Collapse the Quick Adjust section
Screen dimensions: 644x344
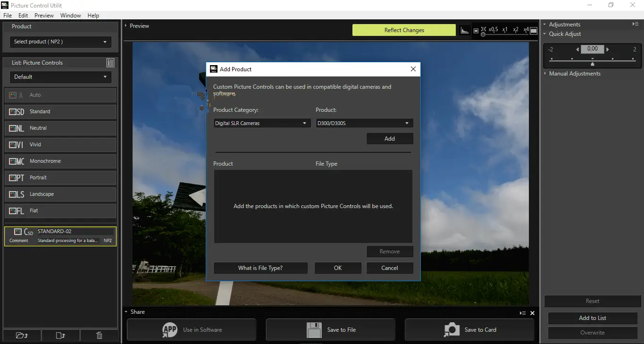(544, 34)
